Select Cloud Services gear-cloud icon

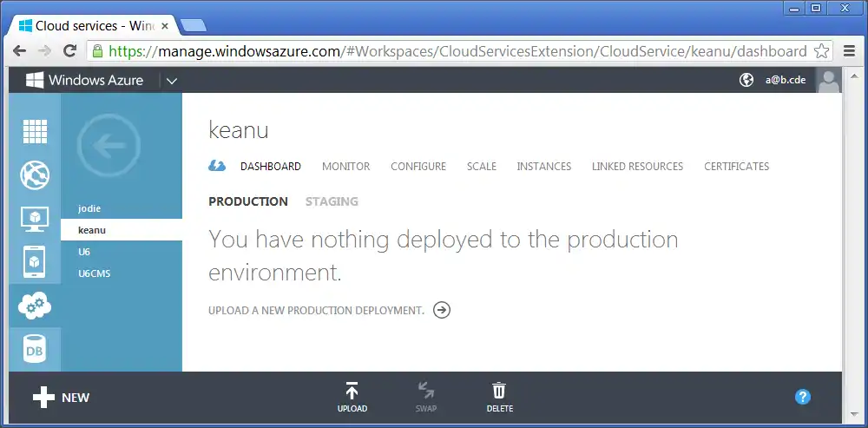coord(35,306)
